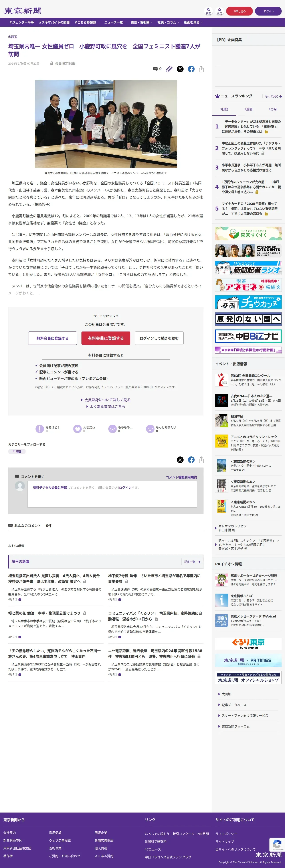Click 無料会員に登録する button
Viewport: 285px width, 868px height.
point(52,338)
